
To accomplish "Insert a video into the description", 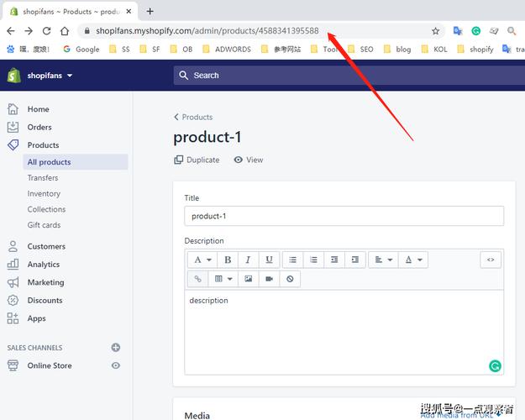I will (x=269, y=279).
